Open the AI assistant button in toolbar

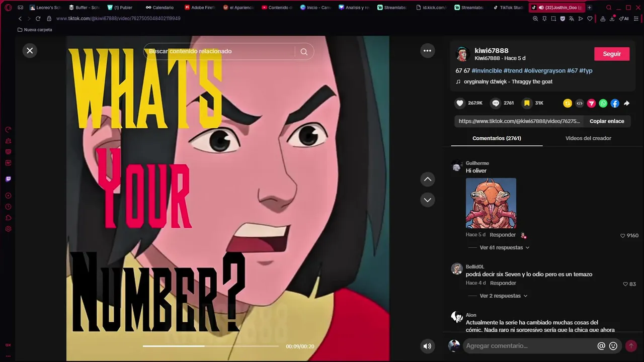pos(624,19)
